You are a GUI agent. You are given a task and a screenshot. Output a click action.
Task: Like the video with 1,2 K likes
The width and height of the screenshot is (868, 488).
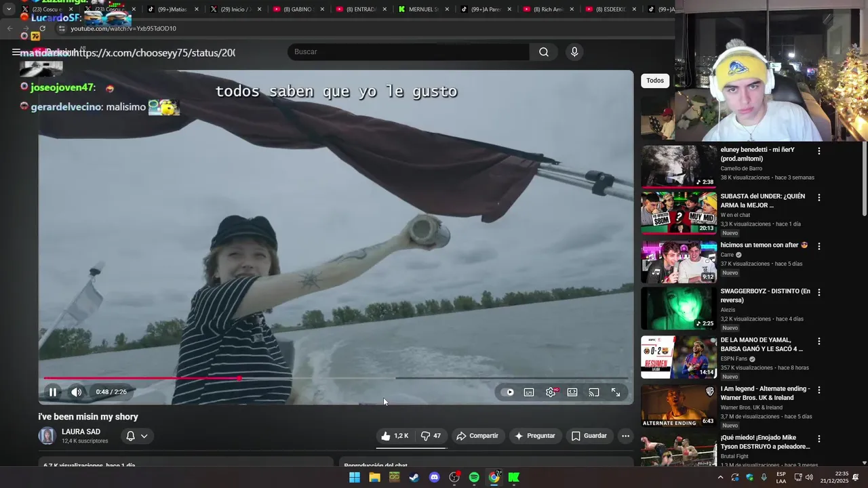coord(394,436)
